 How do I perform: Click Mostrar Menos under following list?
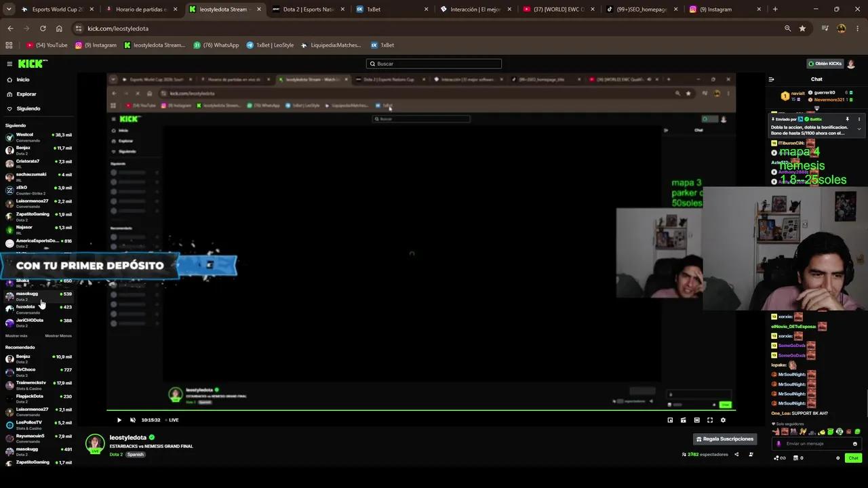pos(58,336)
